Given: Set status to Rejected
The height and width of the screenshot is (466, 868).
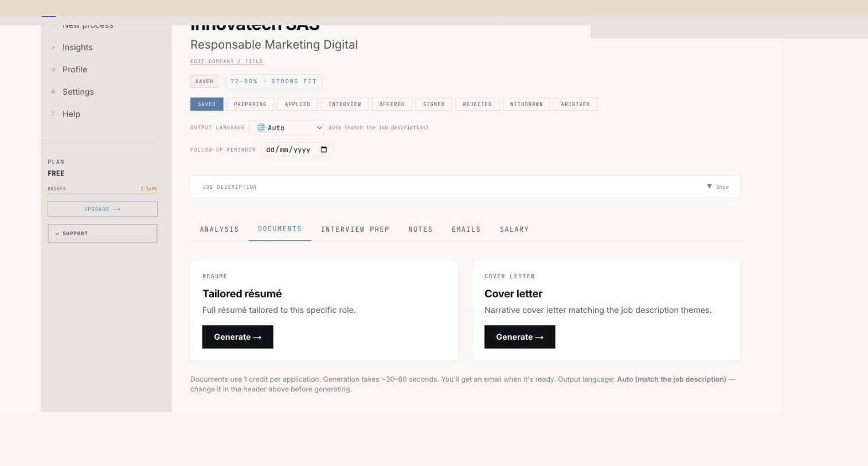Looking at the screenshot, I should [478, 104].
